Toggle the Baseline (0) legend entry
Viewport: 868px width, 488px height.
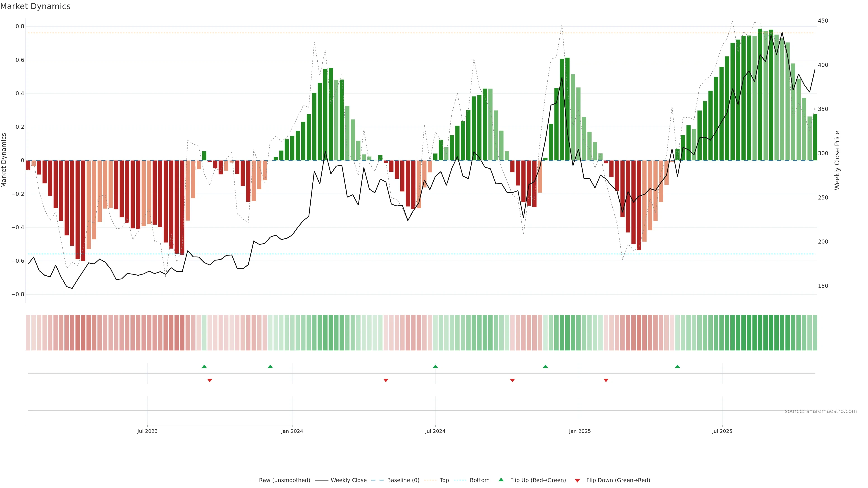point(403,480)
